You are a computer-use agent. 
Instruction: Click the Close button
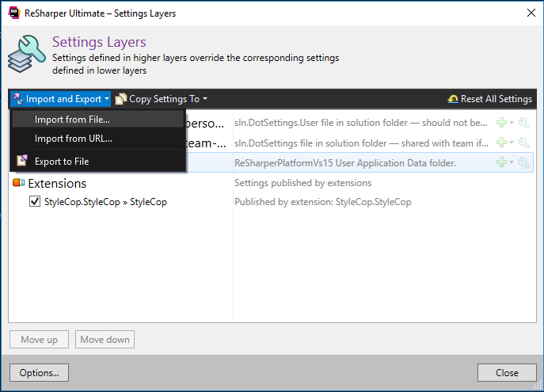[507, 373]
